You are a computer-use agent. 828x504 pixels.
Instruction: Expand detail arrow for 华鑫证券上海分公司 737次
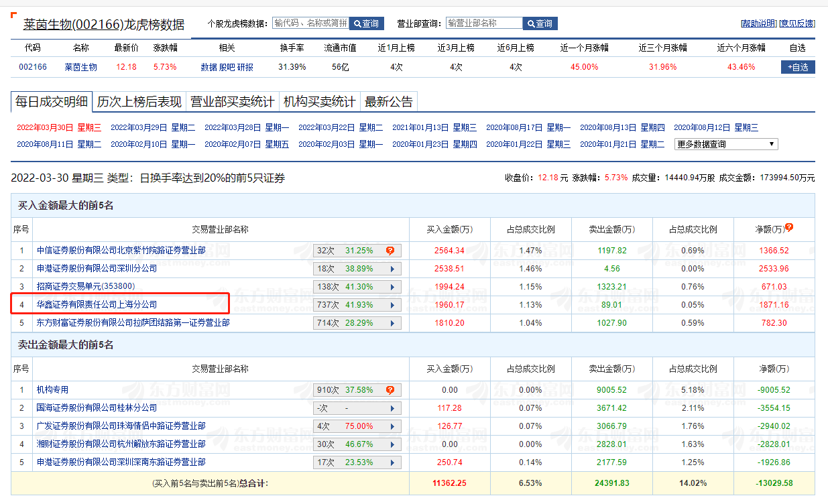392,304
